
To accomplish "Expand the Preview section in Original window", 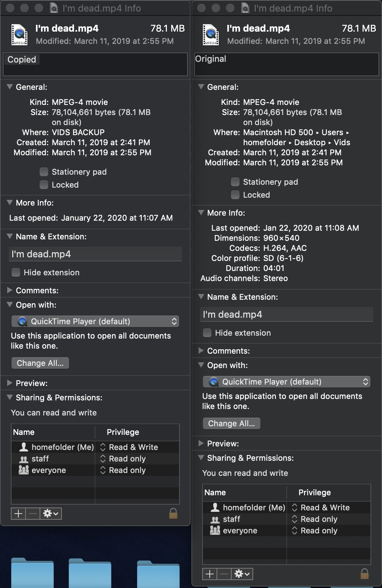I will (201, 443).
